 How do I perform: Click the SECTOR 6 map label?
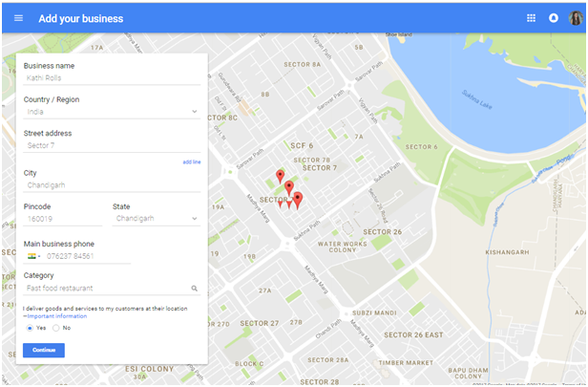coord(421,147)
